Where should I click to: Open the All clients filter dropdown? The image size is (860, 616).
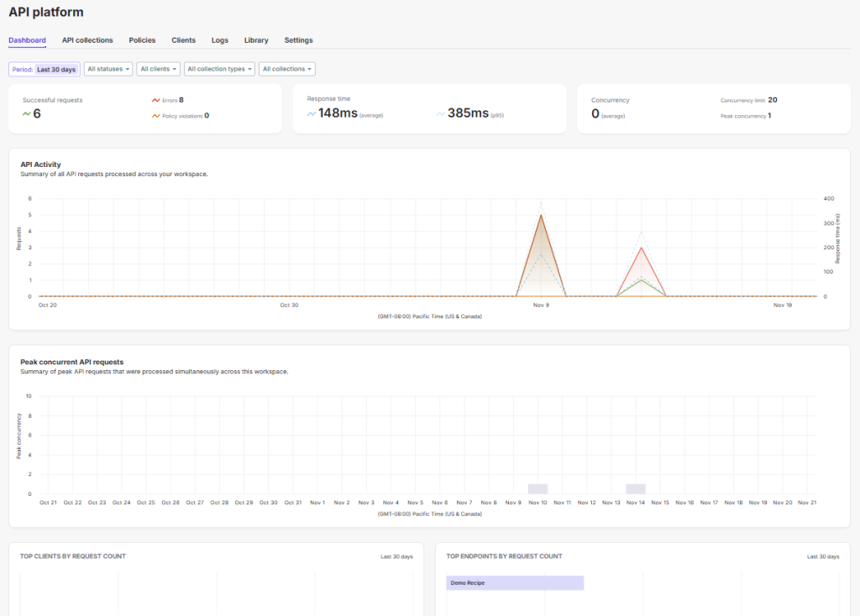pyautogui.click(x=158, y=69)
